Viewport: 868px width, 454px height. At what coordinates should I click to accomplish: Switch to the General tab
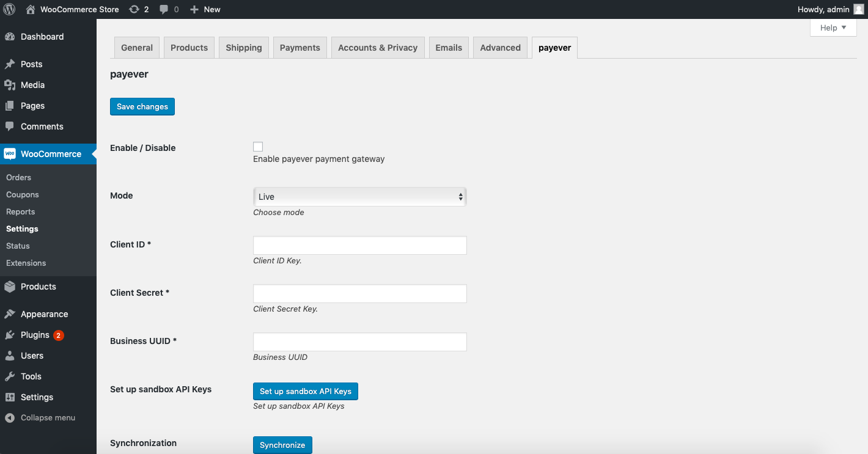point(137,48)
